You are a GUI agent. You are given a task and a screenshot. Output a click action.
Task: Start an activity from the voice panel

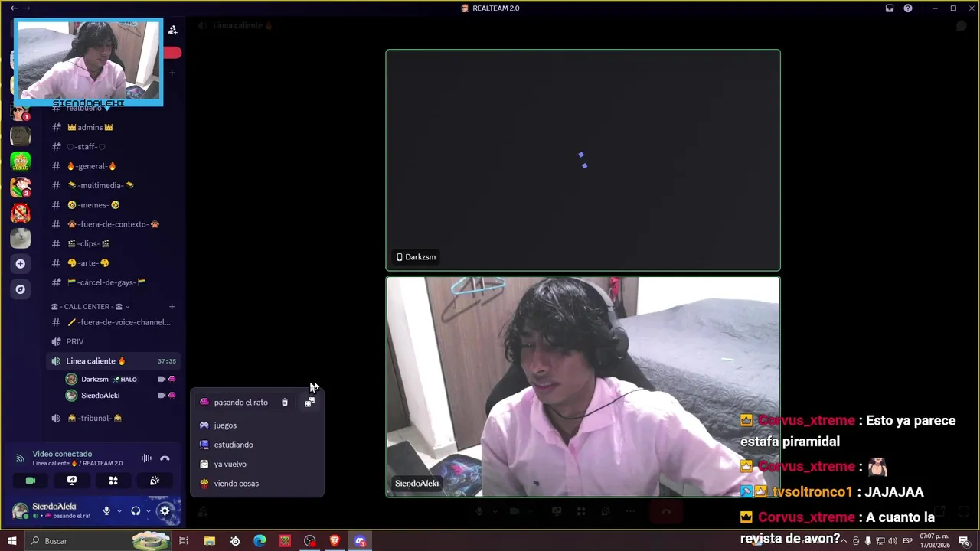click(113, 481)
